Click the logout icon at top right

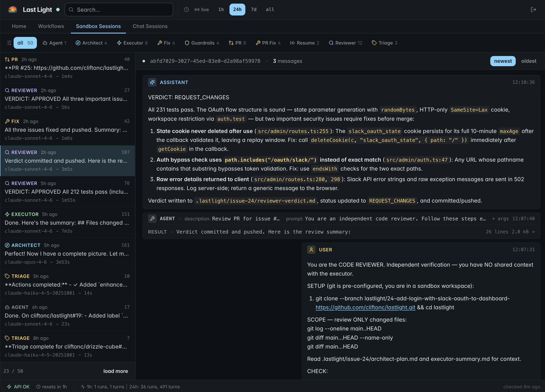tap(533, 10)
